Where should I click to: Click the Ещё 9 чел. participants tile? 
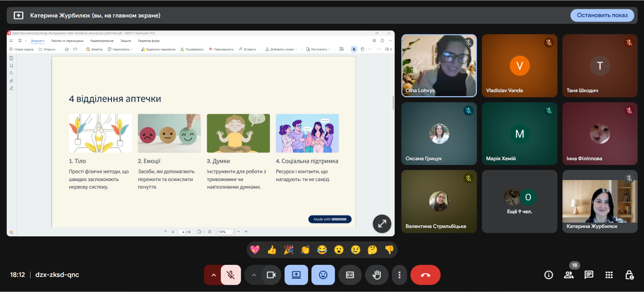(x=519, y=202)
